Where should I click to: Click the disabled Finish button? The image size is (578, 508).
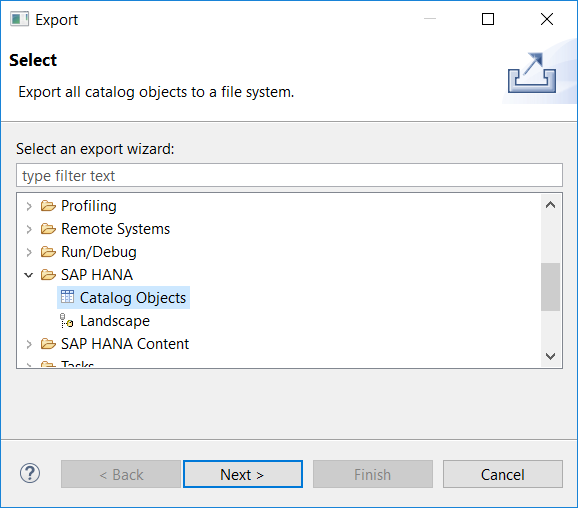coord(373,474)
